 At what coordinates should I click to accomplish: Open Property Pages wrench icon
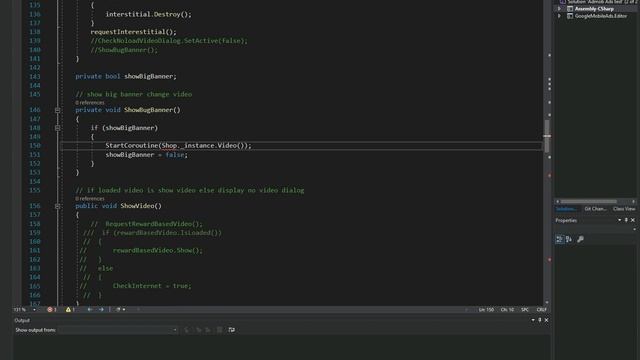(x=580, y=239)
